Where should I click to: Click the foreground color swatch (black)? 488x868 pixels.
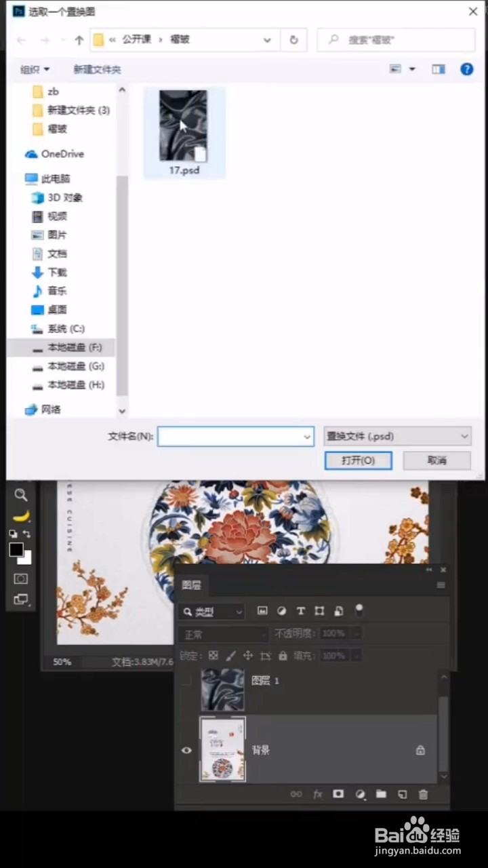point(15,549)
